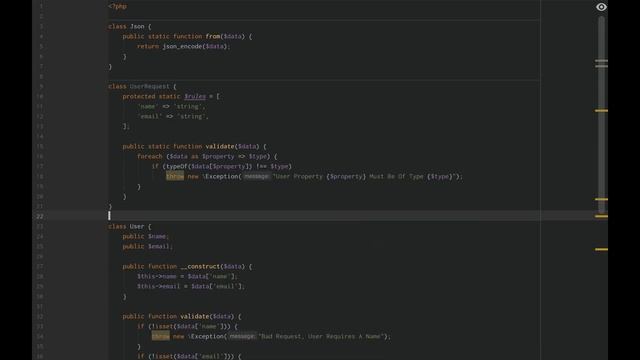The height and width of the screenshot is (360, 640).
Task: Click the '<?php' opening tag
Action: tap(118, 7)
